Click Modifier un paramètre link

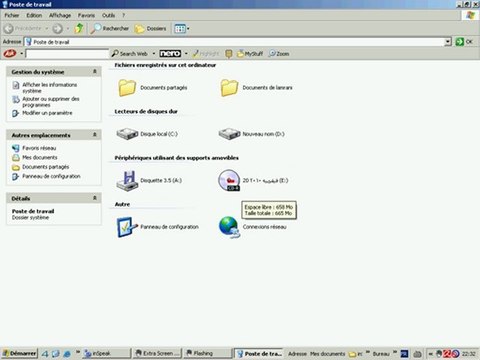pos(47,113)
